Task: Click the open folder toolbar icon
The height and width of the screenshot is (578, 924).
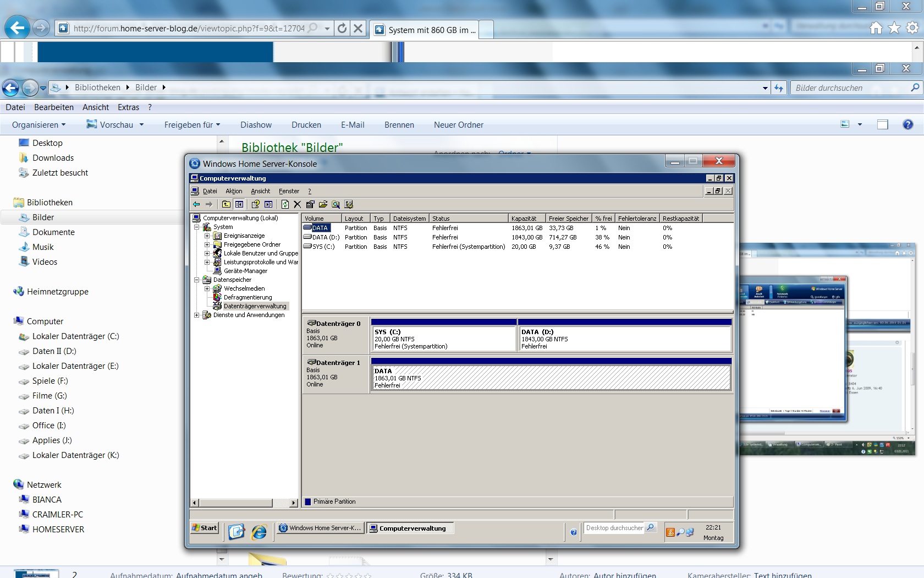Action: coord(323,204)
